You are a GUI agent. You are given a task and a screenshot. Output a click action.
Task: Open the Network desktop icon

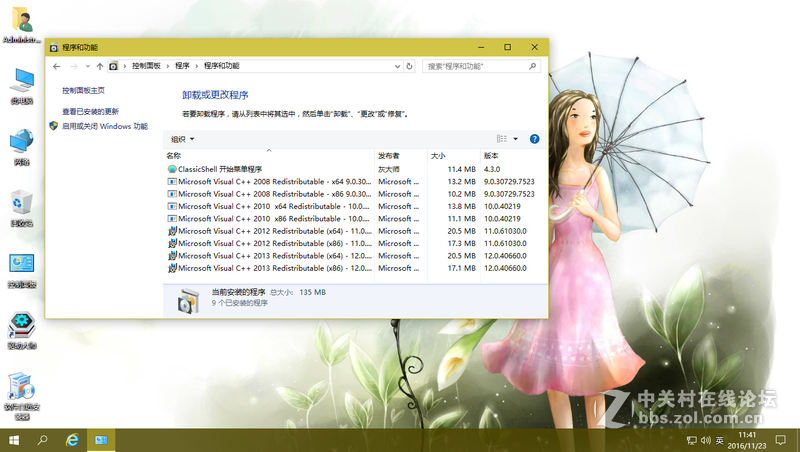(x=22, y=147)
